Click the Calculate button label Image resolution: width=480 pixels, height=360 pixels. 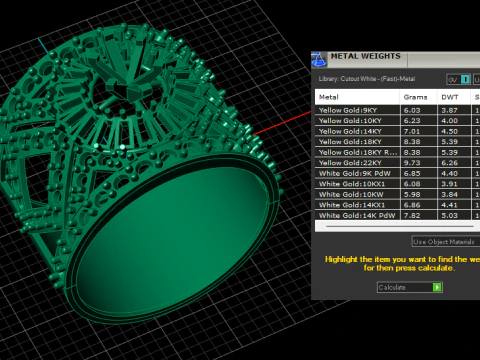(x=392, y=287)
